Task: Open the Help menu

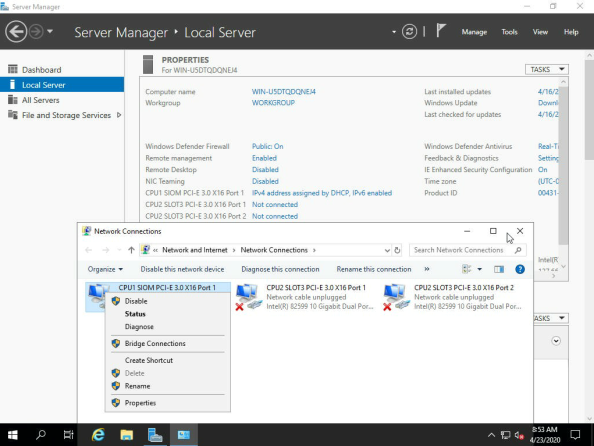Action: (571, 32)
